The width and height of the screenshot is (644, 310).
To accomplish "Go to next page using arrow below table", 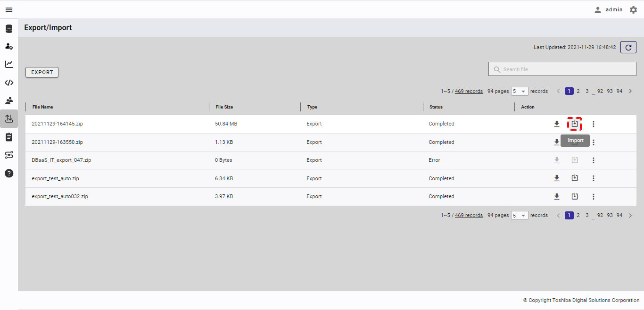I will [630, 215].
